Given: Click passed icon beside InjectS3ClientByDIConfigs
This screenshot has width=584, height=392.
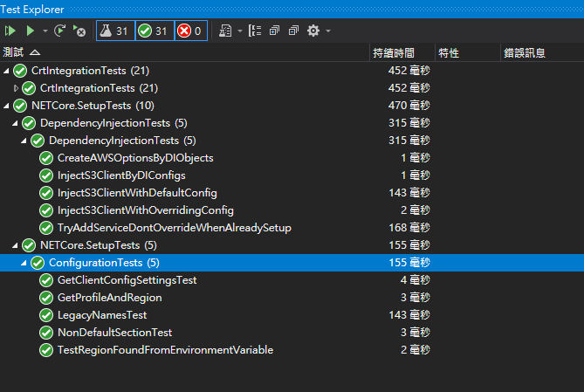Looking at the screenshot, I should (46, 175).
